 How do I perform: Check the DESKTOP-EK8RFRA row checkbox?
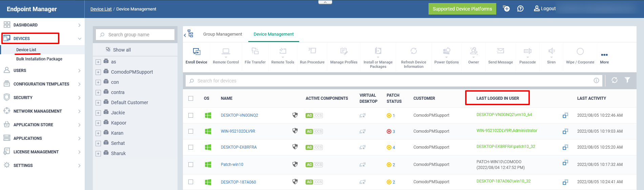tap(191, 147)
